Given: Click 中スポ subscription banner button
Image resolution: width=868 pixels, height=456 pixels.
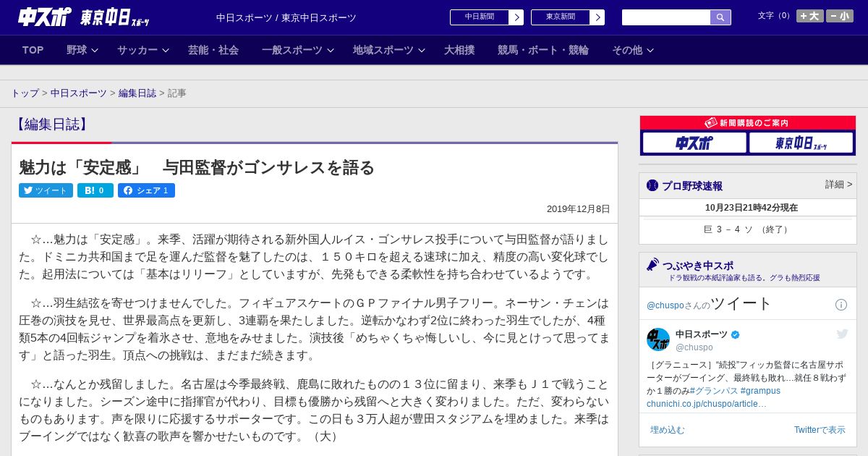Looking at the screenshot, I should click(694, 143).
